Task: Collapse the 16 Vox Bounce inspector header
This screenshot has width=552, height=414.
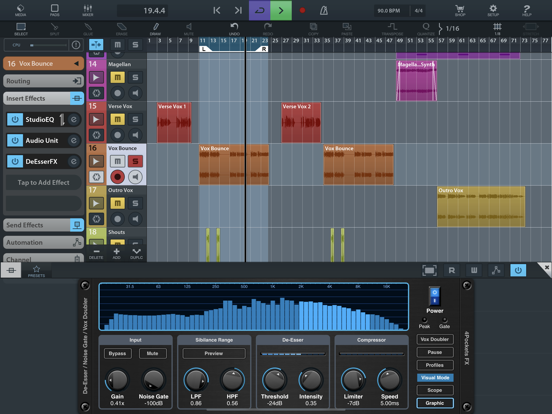Action: tap(43, 63)
